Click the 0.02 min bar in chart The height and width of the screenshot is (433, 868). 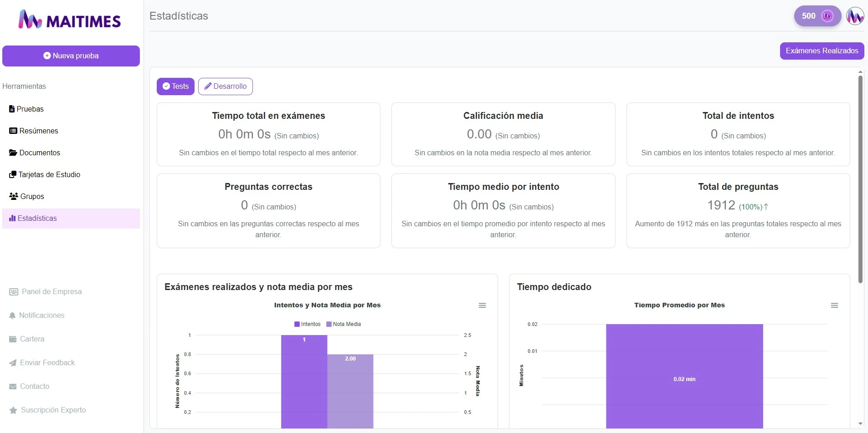684,379
